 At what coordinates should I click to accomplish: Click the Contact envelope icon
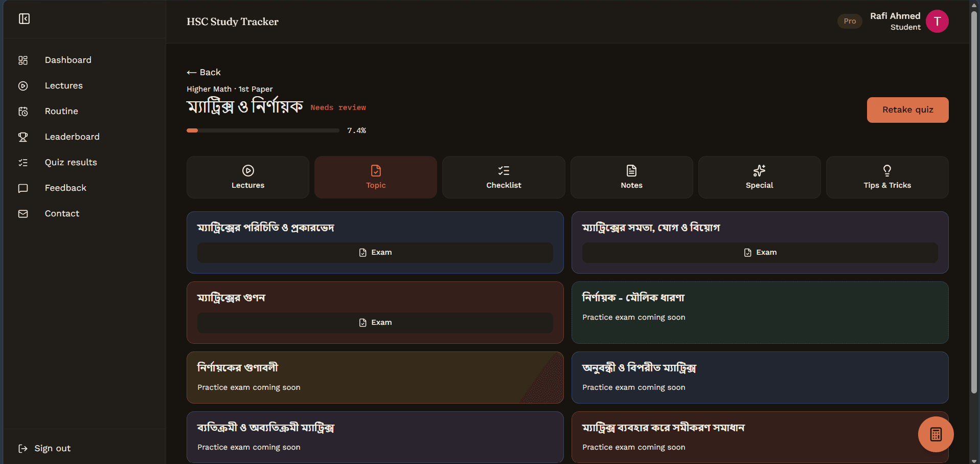pyautogui.click(x=23, y=214)
